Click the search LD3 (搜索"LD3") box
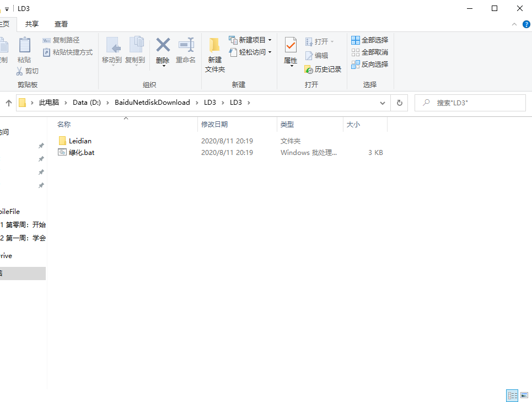 (470, 103)
